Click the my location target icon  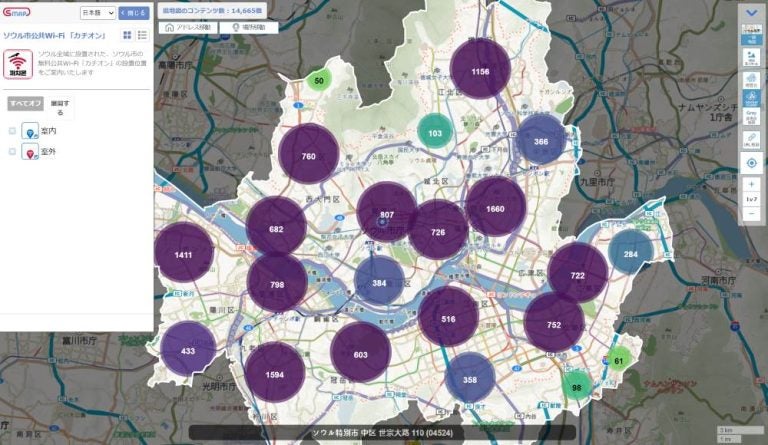[751, 162]
